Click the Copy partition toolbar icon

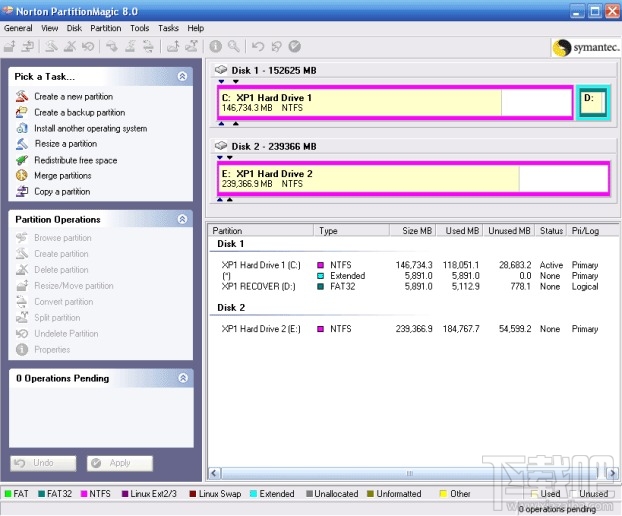pos(28,47)
